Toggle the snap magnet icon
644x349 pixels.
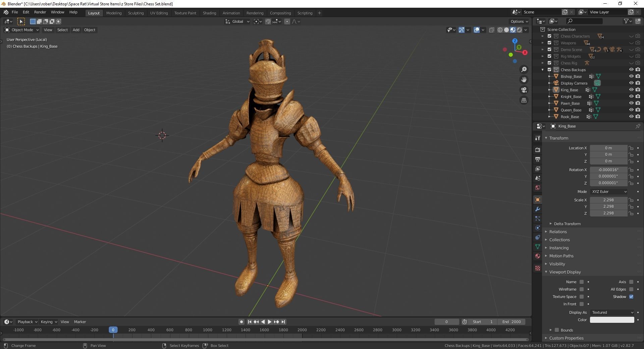click(268, 21)
